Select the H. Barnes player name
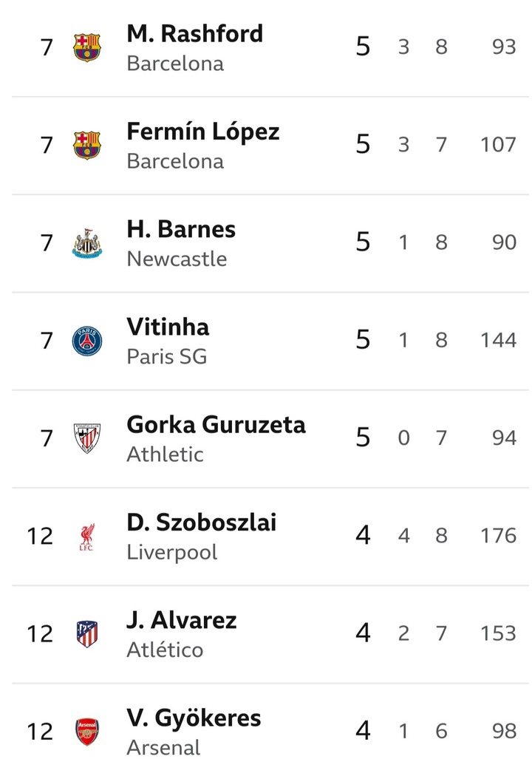 181,230
